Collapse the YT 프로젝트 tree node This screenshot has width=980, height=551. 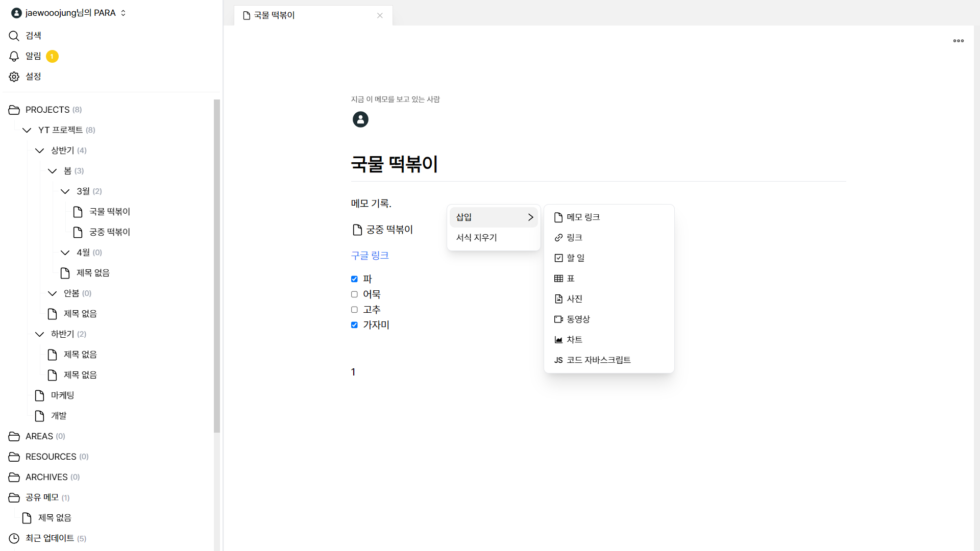[x=27, y=130]
